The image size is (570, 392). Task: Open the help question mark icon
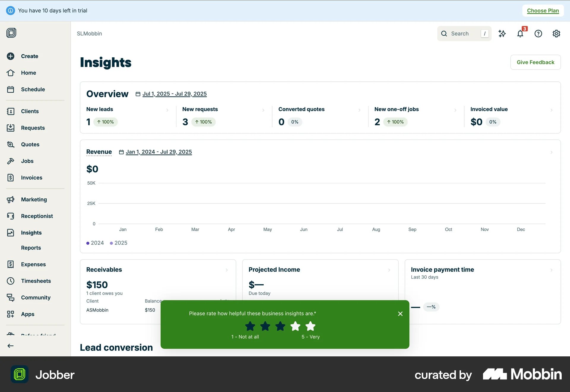click(x=538, y=34)
